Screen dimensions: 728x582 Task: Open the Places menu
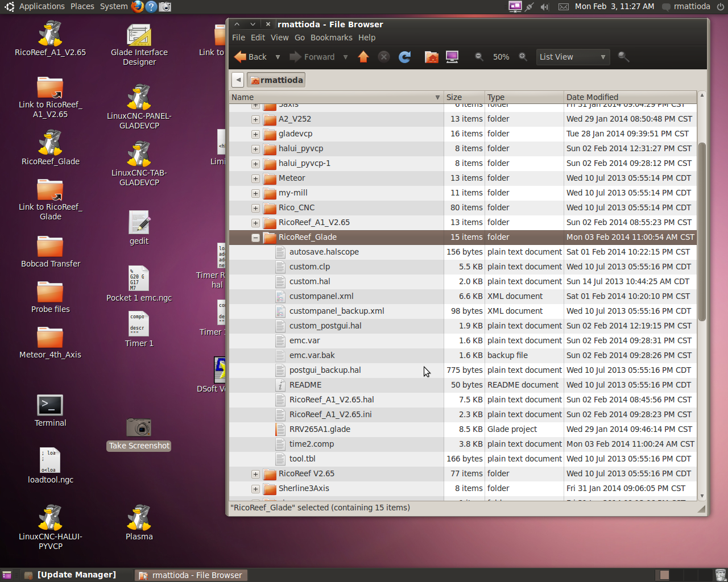(x=82, y=6)
